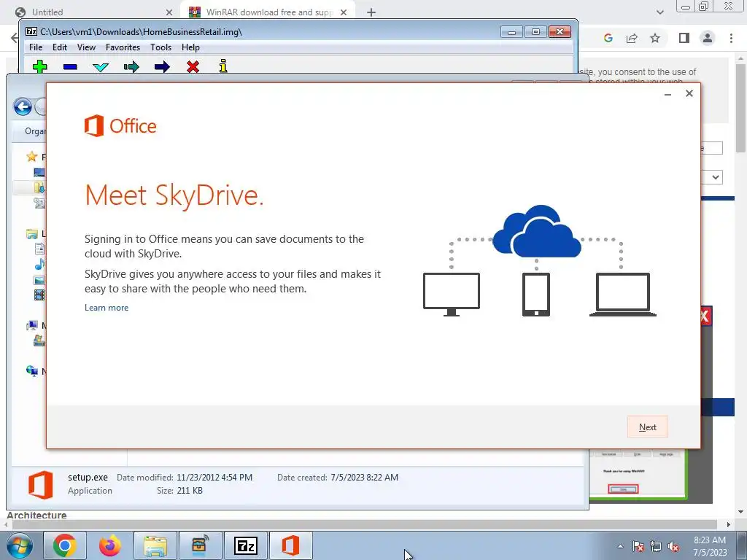Click the muted volume tray icon
Image resolution: width=747 pixels, height=560 pixels.
pyautogui.click(x=673, y=547)
